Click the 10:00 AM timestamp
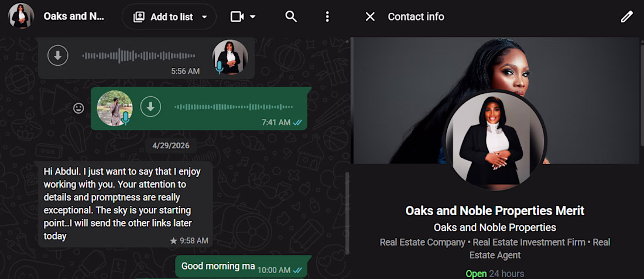This screenshot has width=644, height=279. [274, 270]
